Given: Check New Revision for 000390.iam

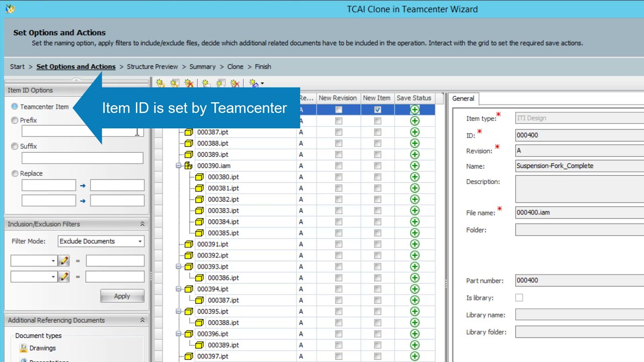Looking at the screenshot, I should [x=339, y=165].
